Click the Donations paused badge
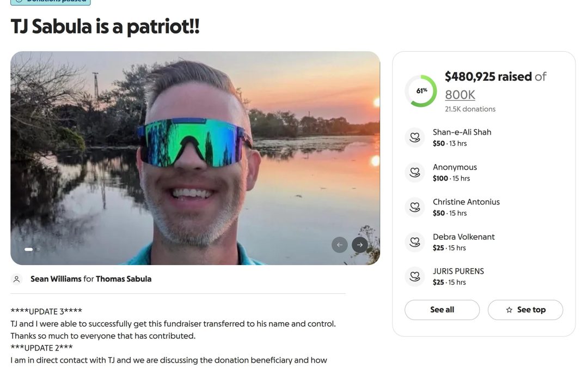Viewport: 588px width, 368px height. click(50, 2)
